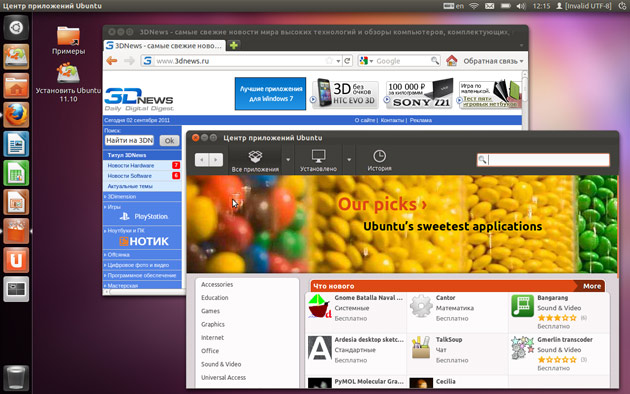Open Установить Ubuntu 11.10 desktop icon
The width and height of the screenshot is (630, 394).
[x=68, y=83]
